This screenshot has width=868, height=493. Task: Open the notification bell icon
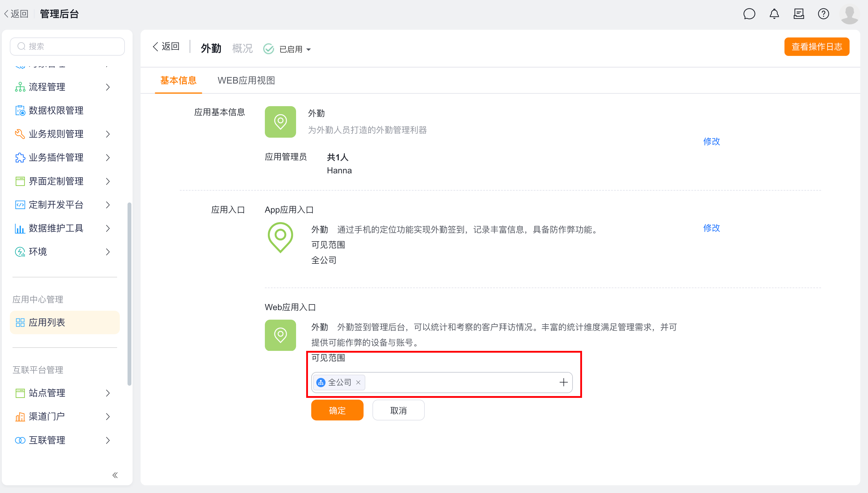pyautogui.click(x=774, y=14)
